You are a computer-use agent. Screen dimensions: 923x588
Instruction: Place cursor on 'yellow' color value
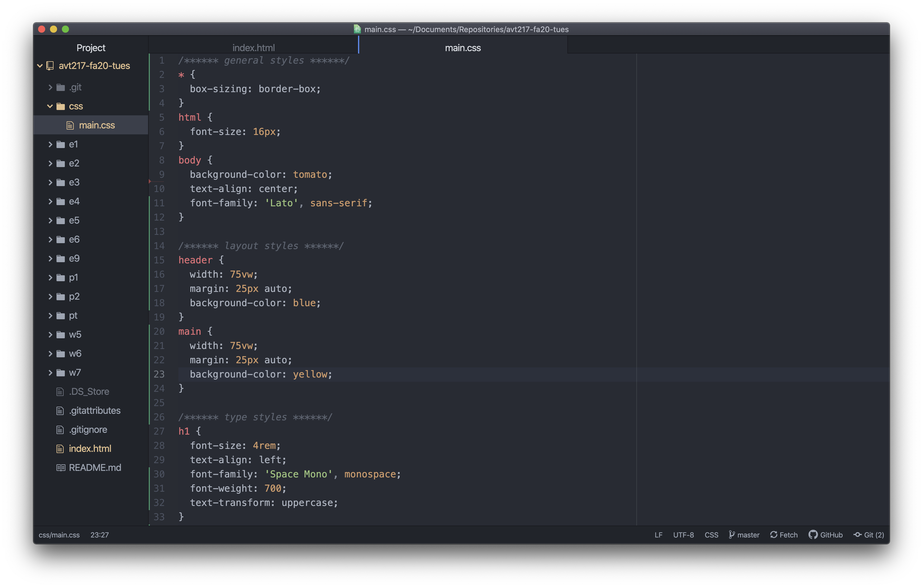310,374
